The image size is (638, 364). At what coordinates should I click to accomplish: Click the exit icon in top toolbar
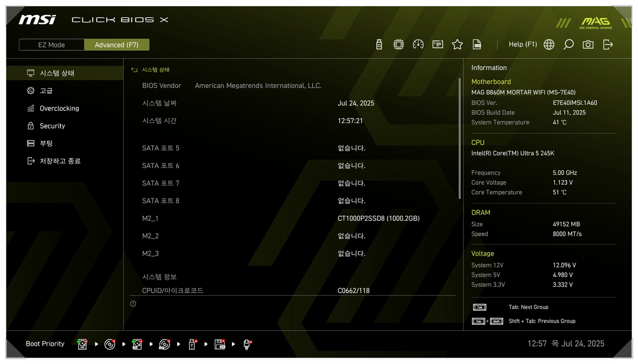(608, 45)
